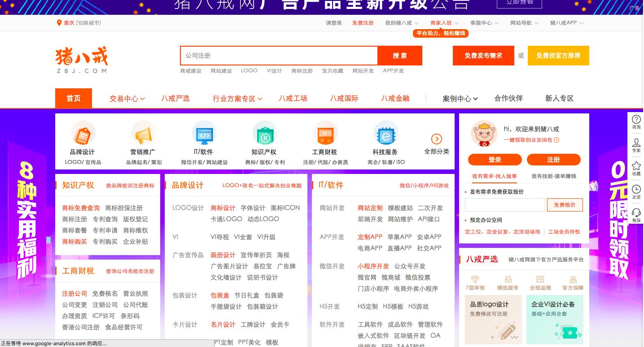Click the 免费报价 button

tap(565, 205)
